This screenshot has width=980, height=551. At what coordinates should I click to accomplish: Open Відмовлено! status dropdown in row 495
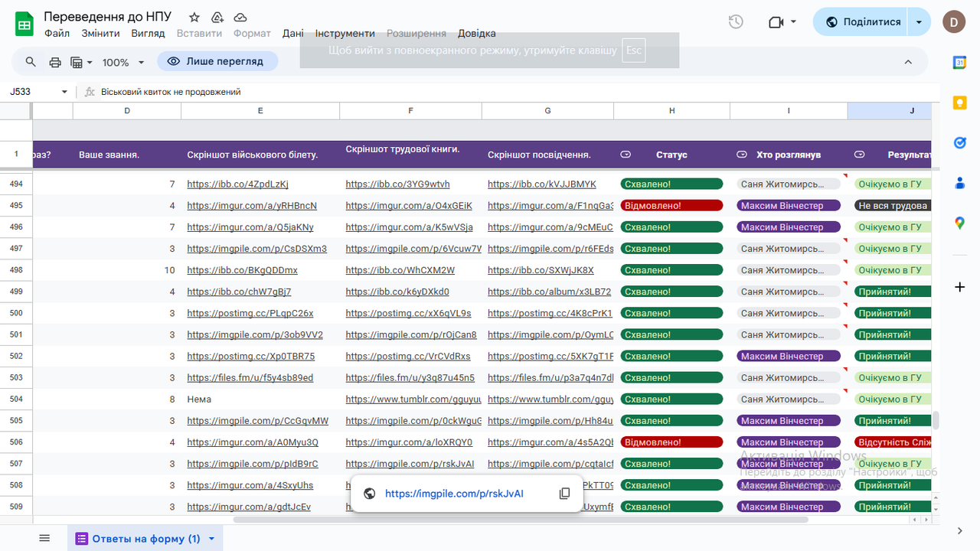pos(671,205)
